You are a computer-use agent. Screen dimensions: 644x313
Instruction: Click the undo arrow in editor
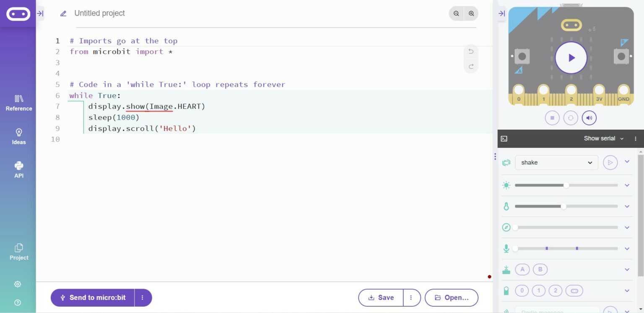pos(471,52)
